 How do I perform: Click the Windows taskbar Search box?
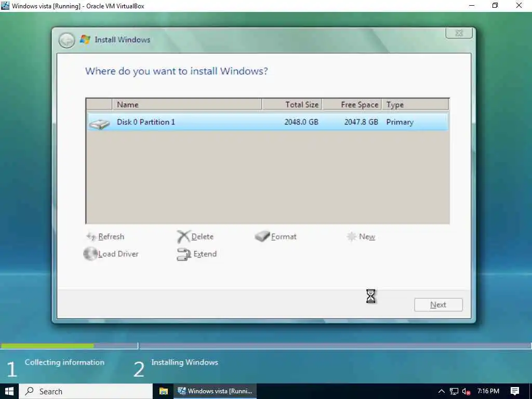(86, 391)
